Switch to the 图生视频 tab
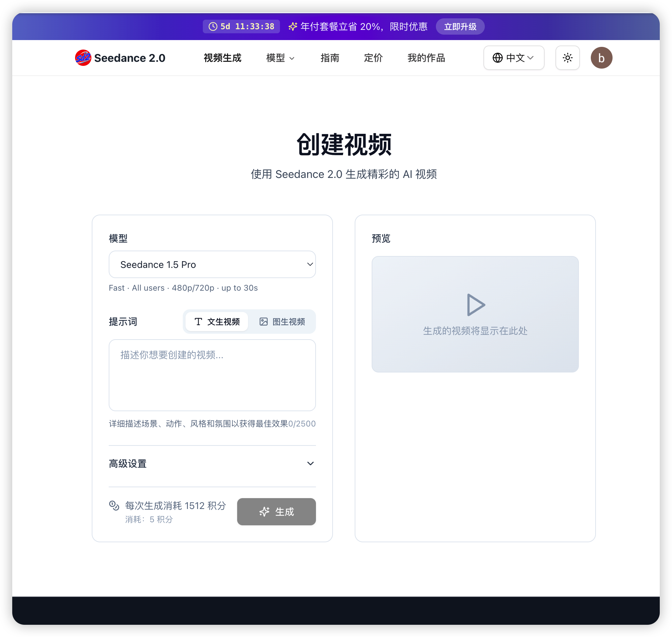Screen dimensions: 672x637 [x=282, y=322]
